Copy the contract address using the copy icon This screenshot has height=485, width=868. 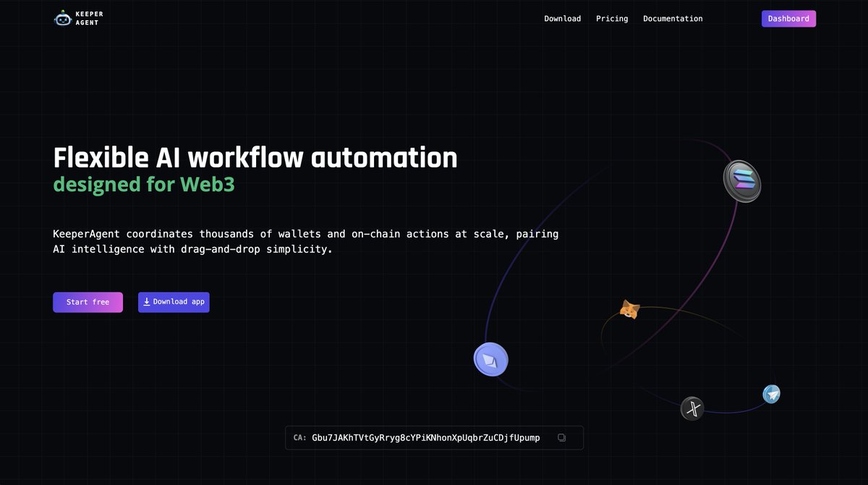(562, 438)
